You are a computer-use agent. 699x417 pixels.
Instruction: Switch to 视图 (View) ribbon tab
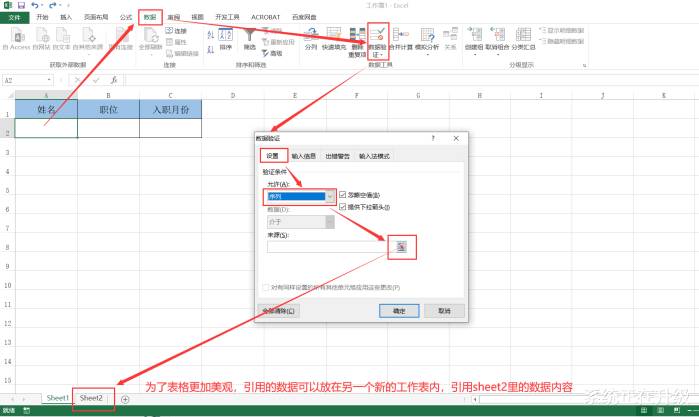tap(197, 17)
